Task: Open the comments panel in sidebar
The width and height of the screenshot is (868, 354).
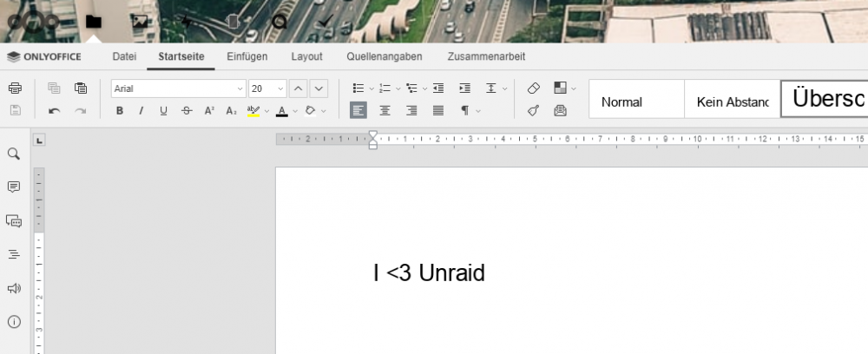Action: (14, 187)
